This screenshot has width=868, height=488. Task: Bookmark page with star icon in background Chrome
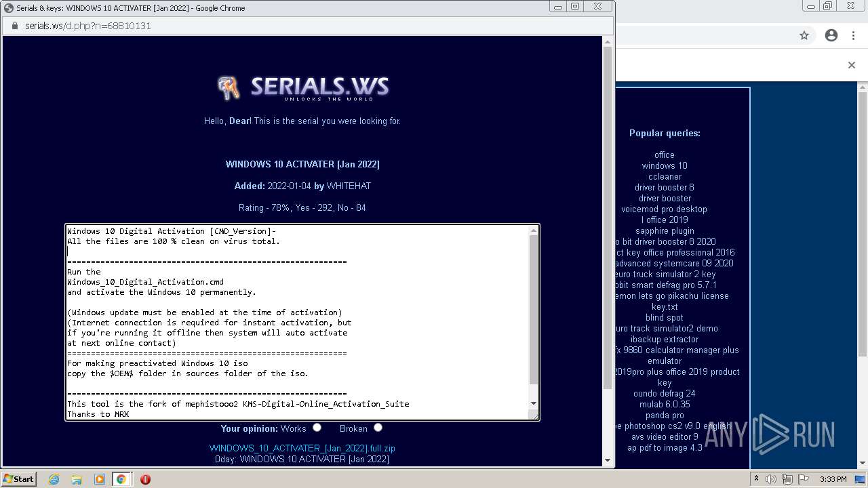click(x=804, y=35)
